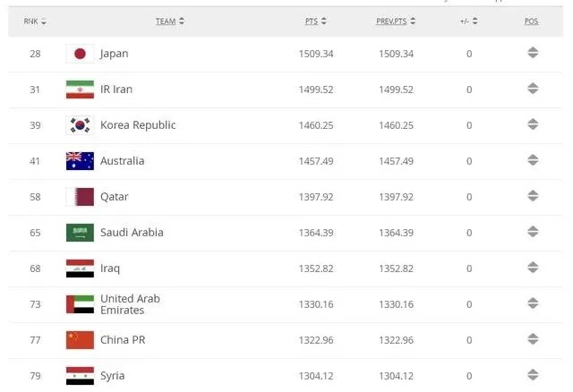Click the Iraq flag icon
This screenshot has height=392, width=573.
(x=79, y=268)
